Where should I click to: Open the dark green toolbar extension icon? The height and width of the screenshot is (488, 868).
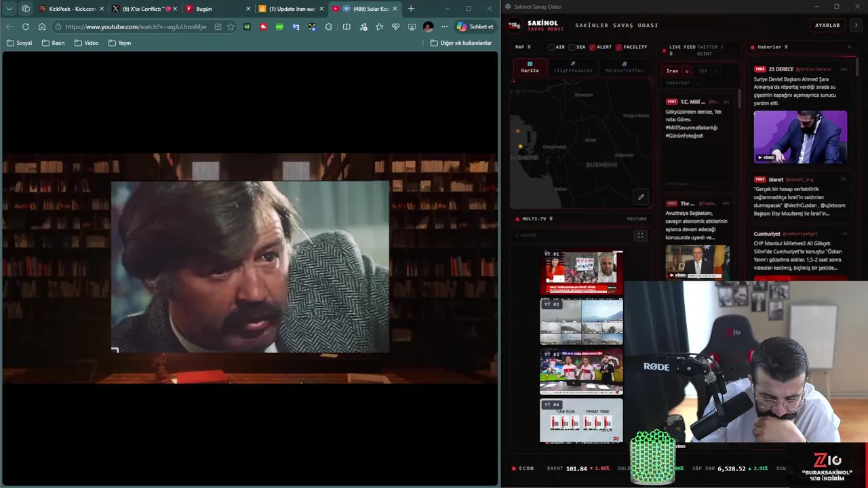(247, 26)
